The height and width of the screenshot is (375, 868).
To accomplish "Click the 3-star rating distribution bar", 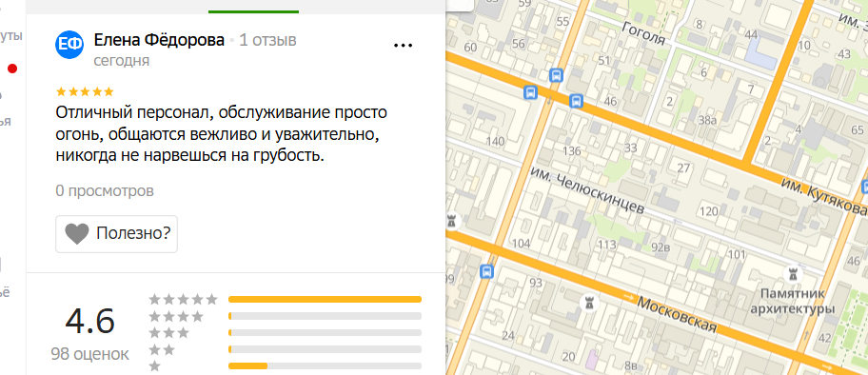I will (x=325, y=333).
